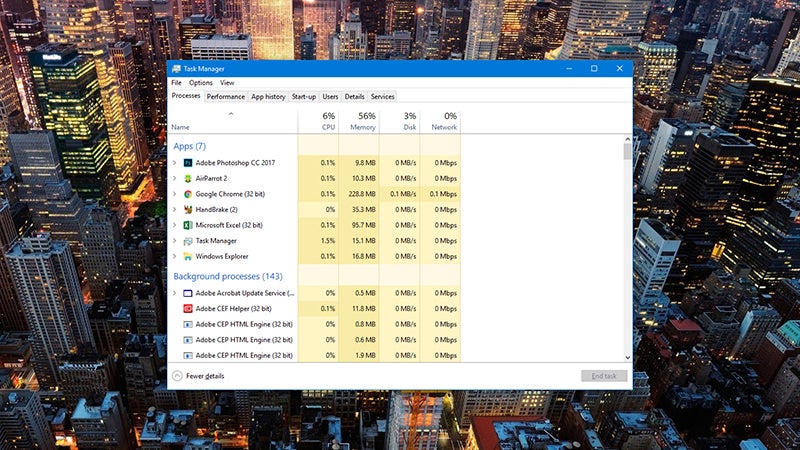Screen dimensions: 800x450
Task: Click the Adobe Photoshop CC 2017 icon
Action: [x=187, y=162]
